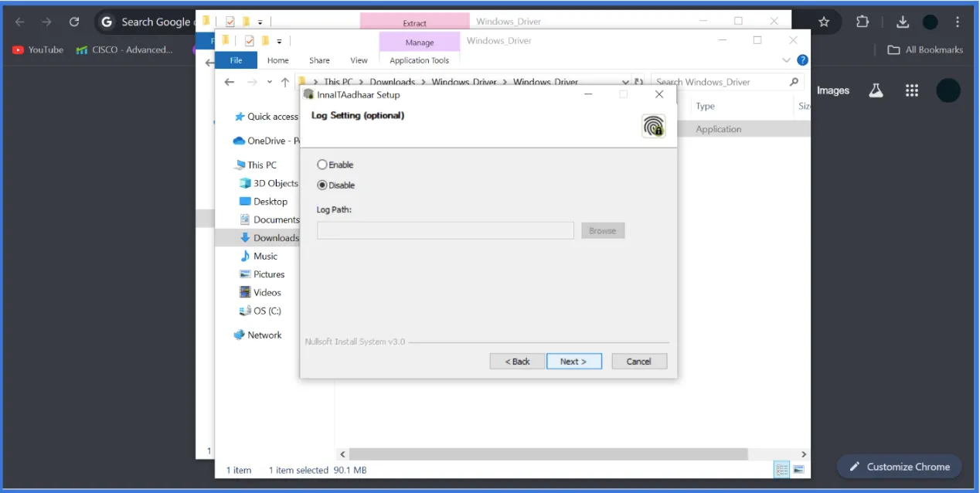Minimize the InnaITAadhaar Setup dialog
Viewport: 980px width, 493px height.
click(589, 94)
